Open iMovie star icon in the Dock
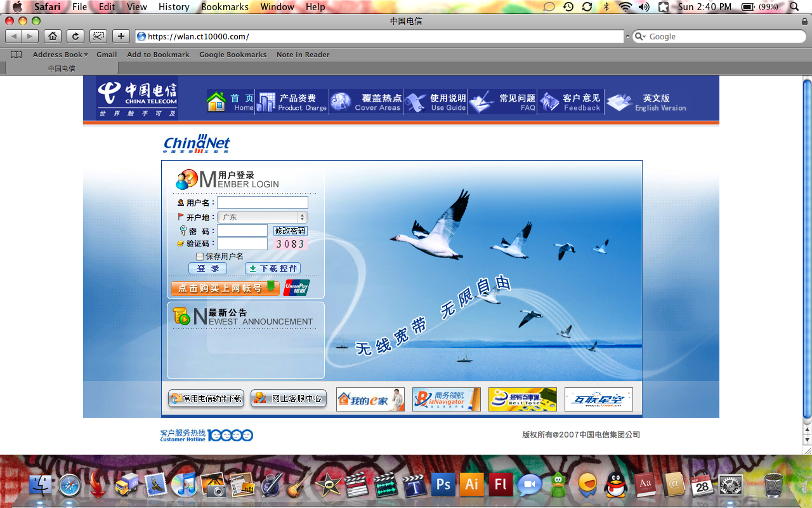 (329, 485)
